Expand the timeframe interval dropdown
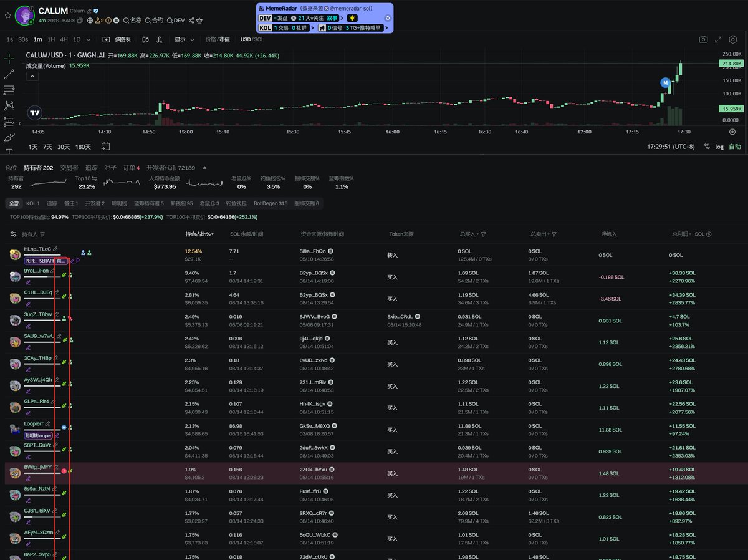The width and height of the screenshot is (748, 560). pyautogui.click(x=89, y=39)
